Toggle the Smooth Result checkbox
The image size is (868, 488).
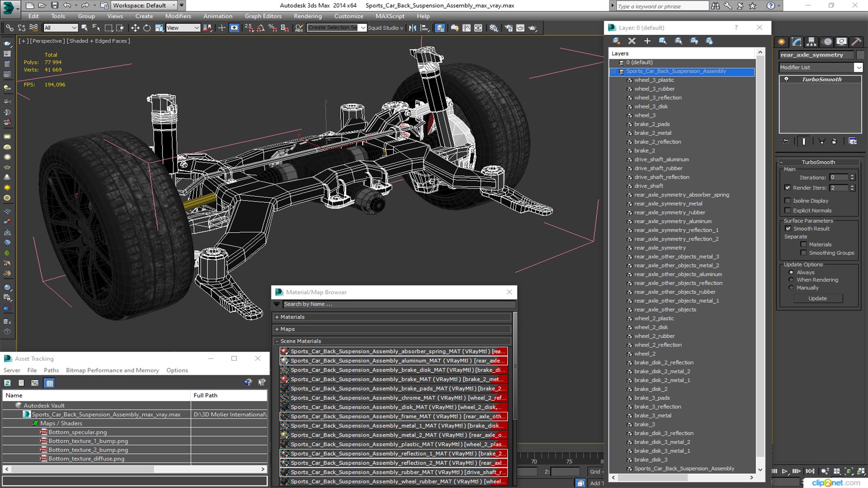[788, 229]
